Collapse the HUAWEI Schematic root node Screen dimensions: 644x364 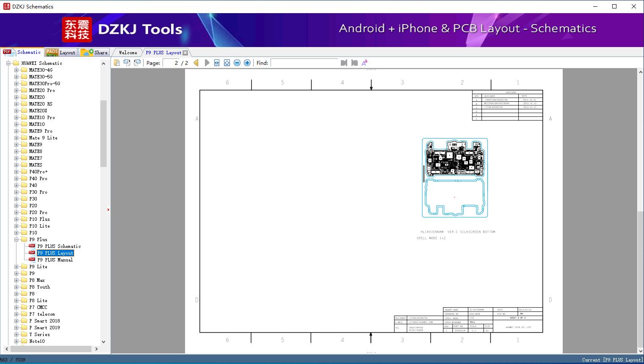tap(8, 63)
